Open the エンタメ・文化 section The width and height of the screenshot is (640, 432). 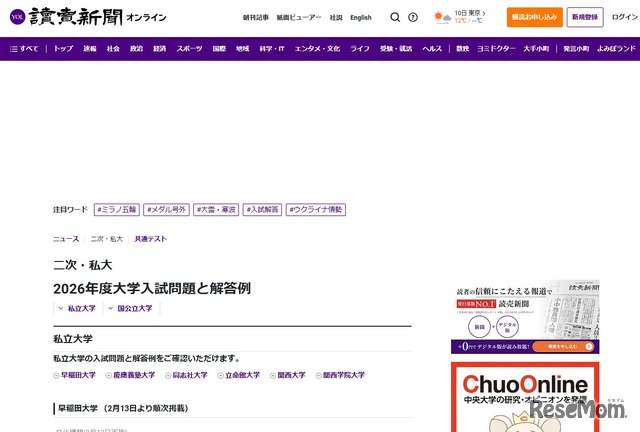tap(317, 49)
